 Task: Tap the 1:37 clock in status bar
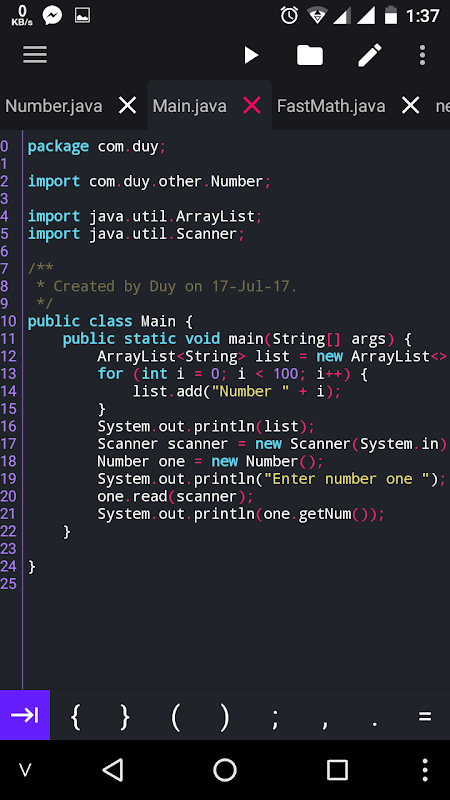tap(422, 16)
